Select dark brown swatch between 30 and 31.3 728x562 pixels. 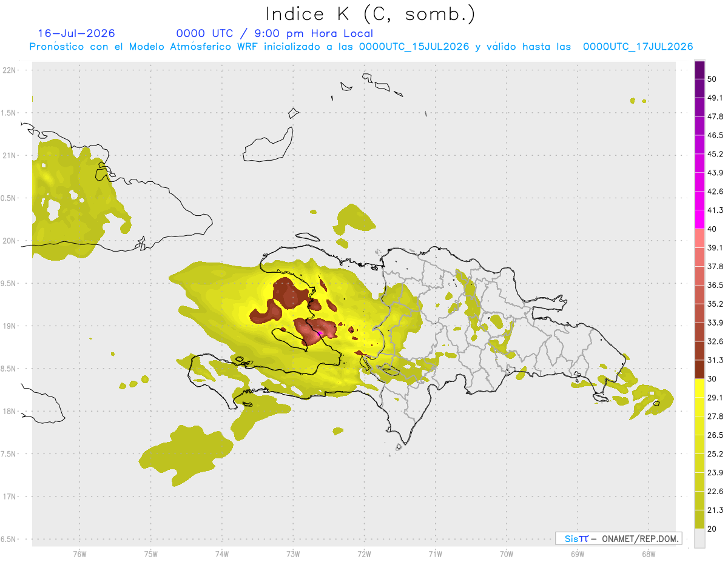pos(700,369)
